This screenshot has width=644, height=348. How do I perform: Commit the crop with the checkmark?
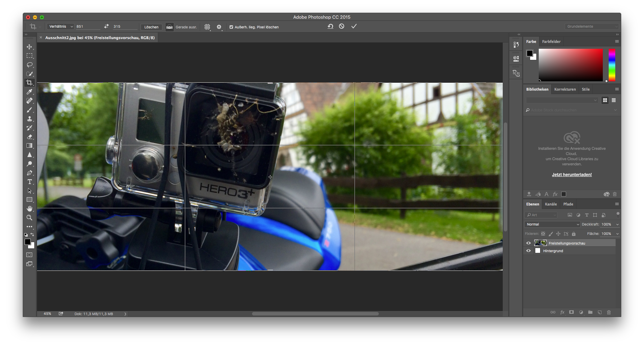pyautogui.click(x=354, y=26)
